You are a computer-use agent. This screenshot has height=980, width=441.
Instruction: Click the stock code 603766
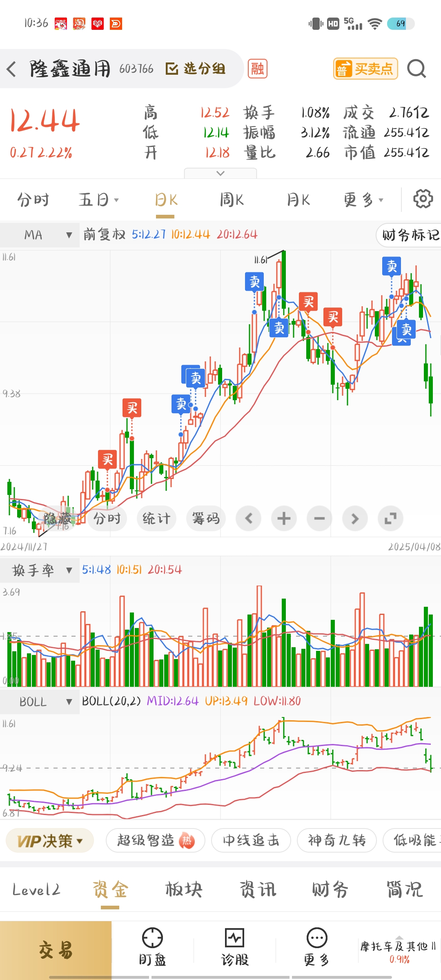[x=136, y=69]
